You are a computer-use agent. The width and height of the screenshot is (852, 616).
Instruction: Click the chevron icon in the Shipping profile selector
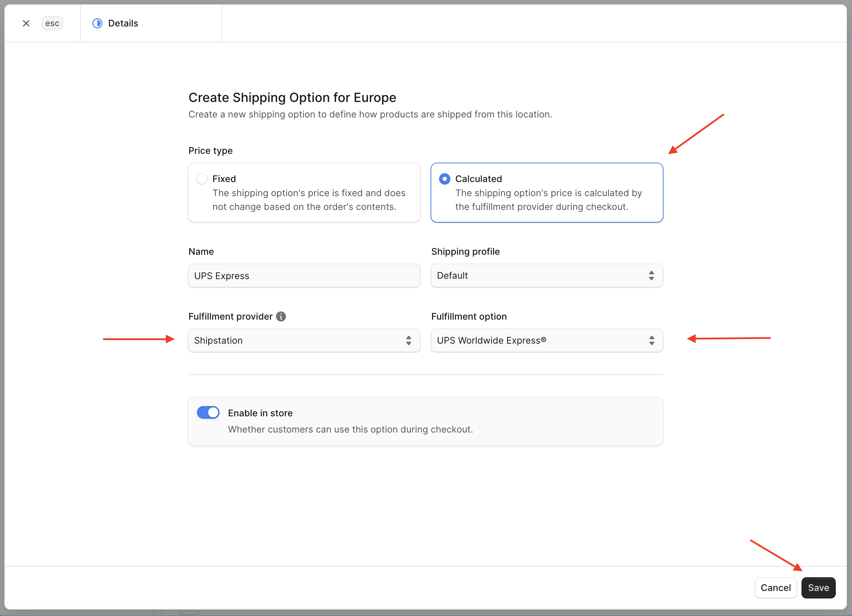click(652, 275)
